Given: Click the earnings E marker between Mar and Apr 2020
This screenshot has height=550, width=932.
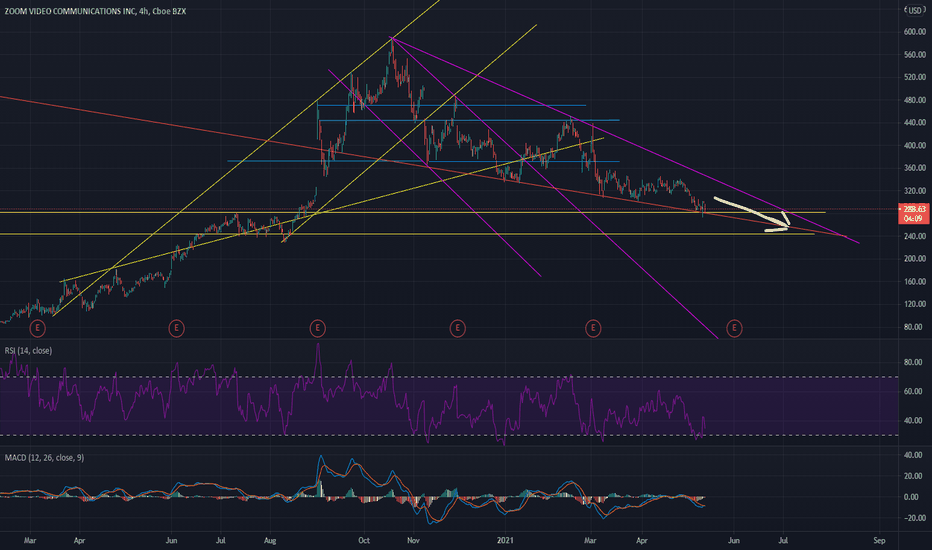Looking at the screenshot, I should 37,328.
